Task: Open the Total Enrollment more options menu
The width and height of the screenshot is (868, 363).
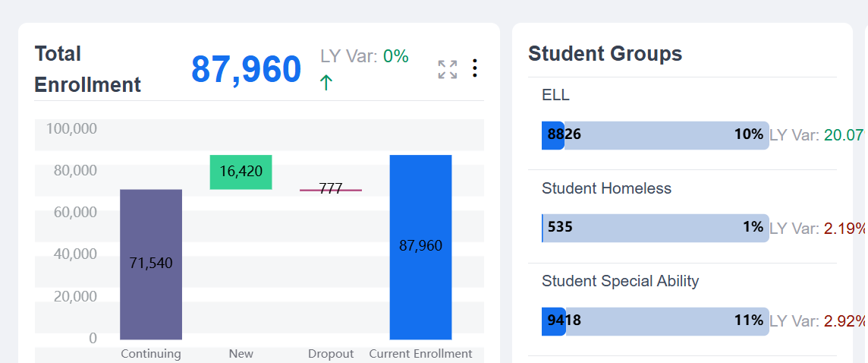Action: (x=475, y=68)
